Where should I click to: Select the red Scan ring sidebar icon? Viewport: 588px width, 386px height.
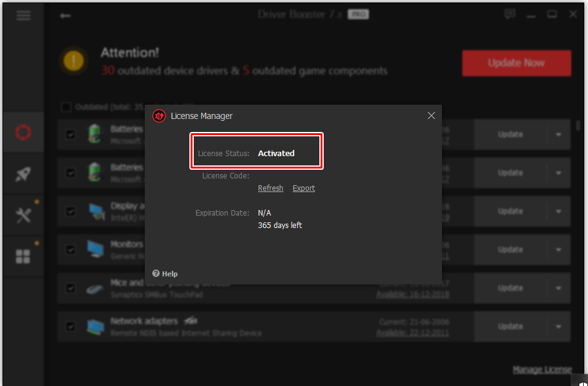(x=24, y=132)
